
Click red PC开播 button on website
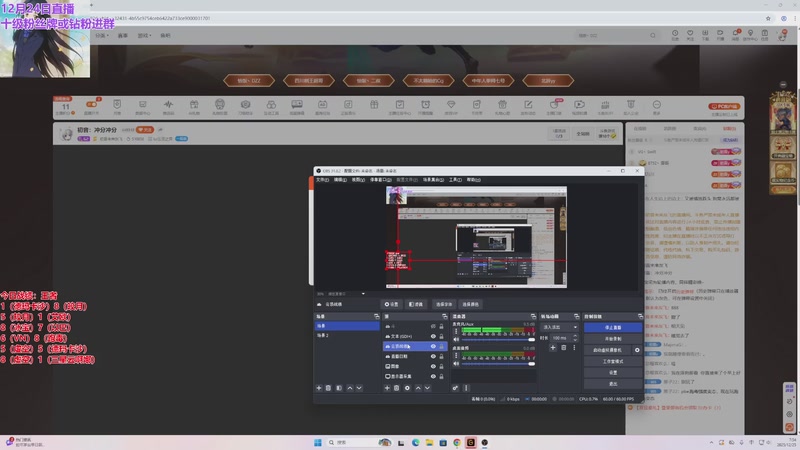(723, 106)
